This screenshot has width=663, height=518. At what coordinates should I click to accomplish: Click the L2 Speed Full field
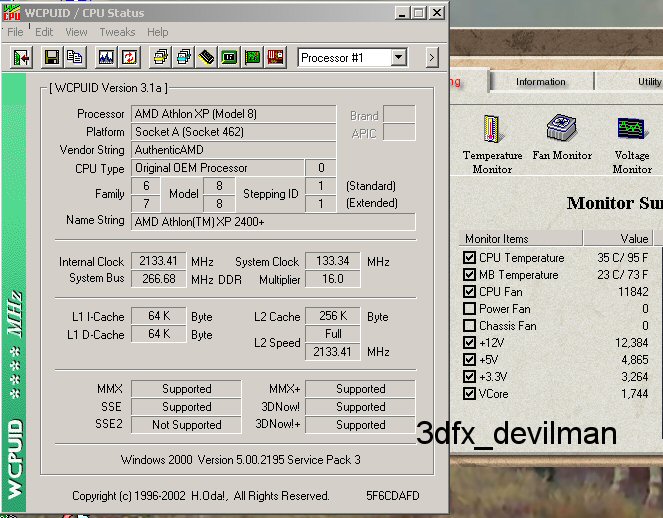tap(333, 334)
